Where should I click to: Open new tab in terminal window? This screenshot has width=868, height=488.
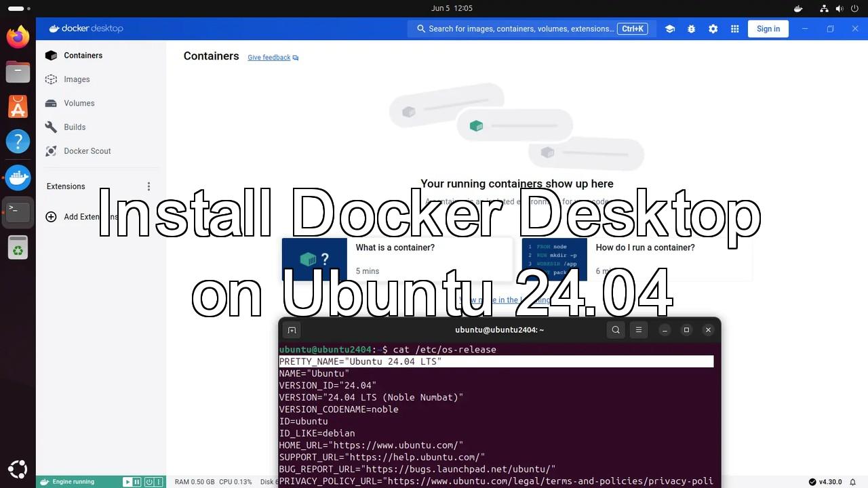[292, 330]
